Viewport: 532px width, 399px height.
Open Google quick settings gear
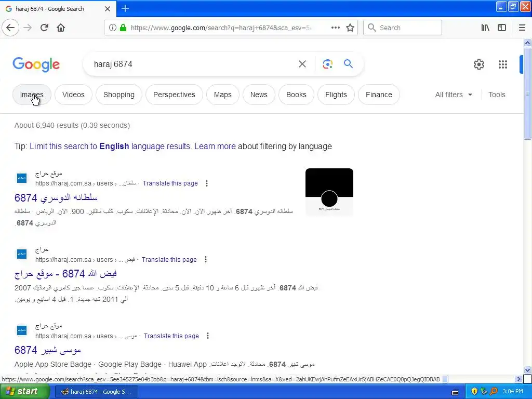click(478, 64)
